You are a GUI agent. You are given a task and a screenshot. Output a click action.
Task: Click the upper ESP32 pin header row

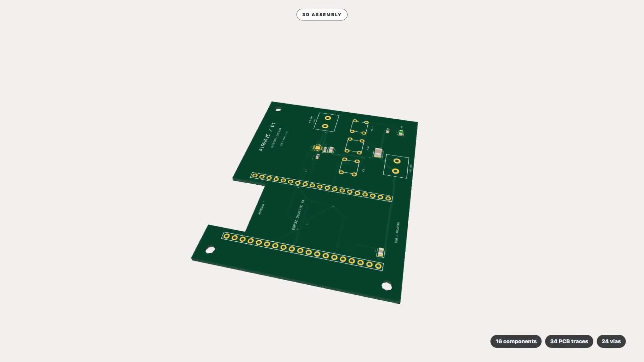(321, 187)
